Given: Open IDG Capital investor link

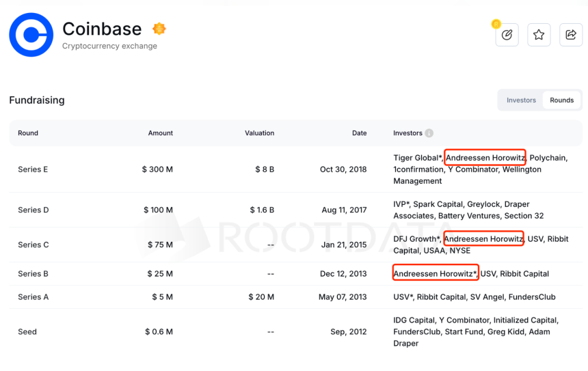Looking at the screenshot, I should tap(414, 320).
